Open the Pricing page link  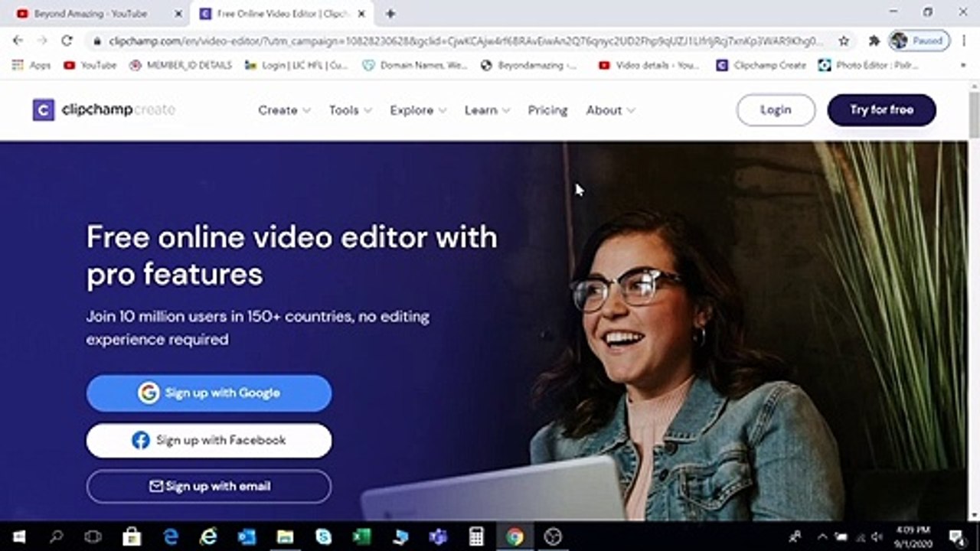click(x=547, y=110)
